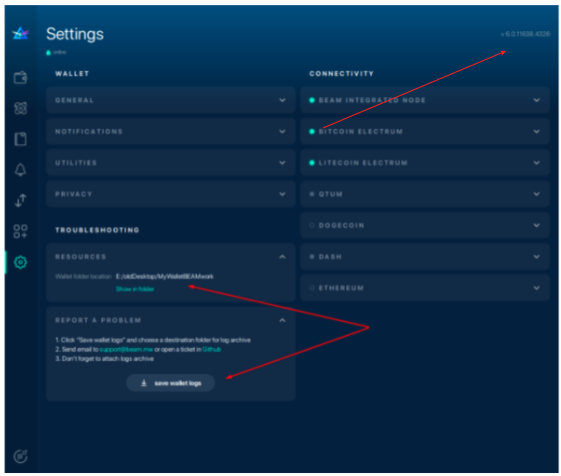Open the DApps grid icon in sidebar
Image resolution: width=561 pixels, height=476 pixels.
coord(20,231)
